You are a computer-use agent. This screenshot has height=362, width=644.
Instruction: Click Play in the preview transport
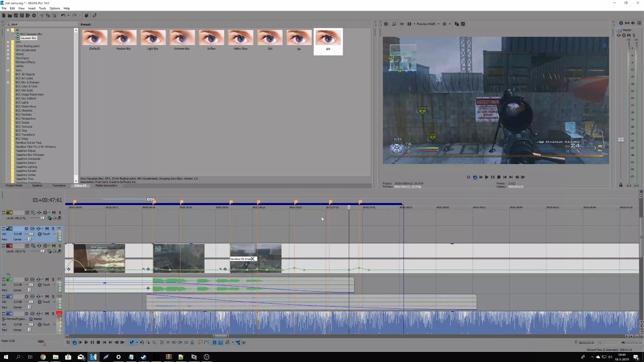(486, 177)
